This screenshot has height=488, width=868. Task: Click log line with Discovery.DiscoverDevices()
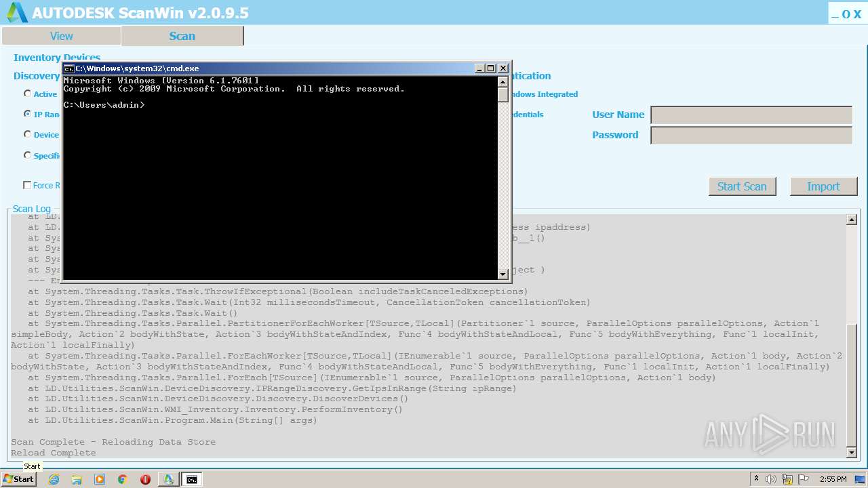pos(218,399)
